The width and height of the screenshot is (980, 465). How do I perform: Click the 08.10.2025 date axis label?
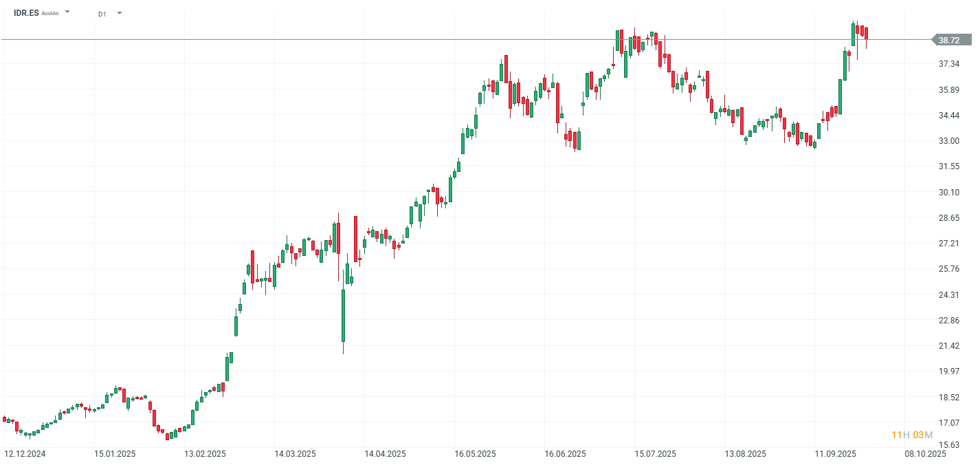pyautogui.click(x=924, y=454)
